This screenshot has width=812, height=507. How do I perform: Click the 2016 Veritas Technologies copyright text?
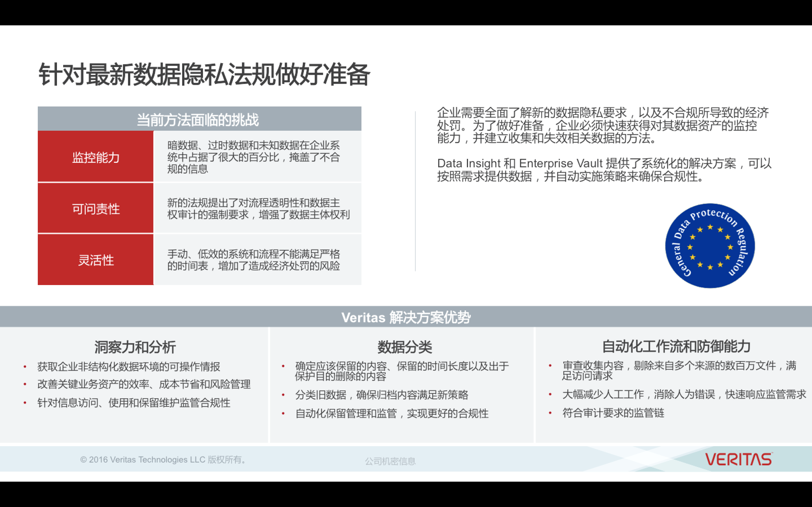164,459
